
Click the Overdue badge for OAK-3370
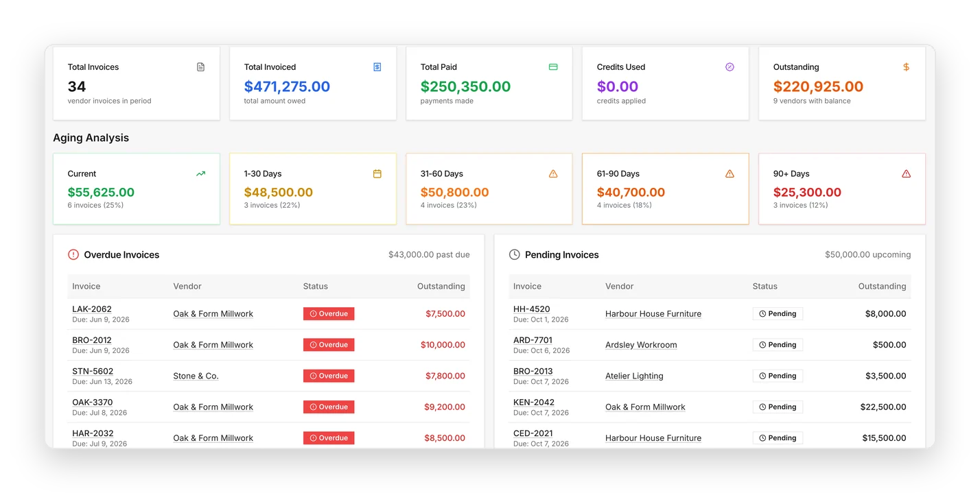329,407
